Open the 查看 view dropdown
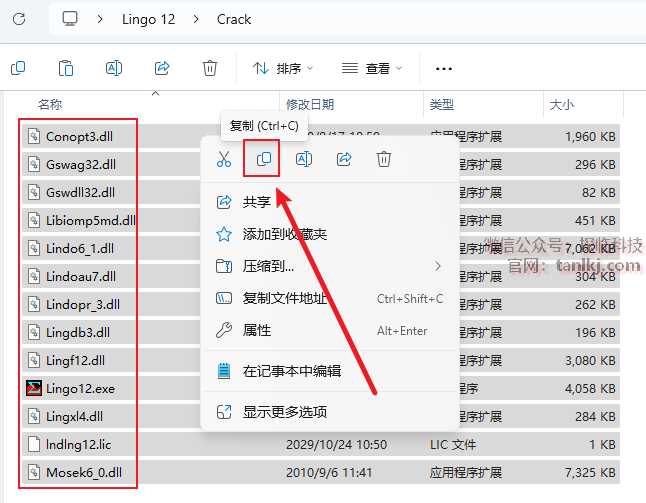Viewport: 646px width, 503px height. [x=372, y=68]
